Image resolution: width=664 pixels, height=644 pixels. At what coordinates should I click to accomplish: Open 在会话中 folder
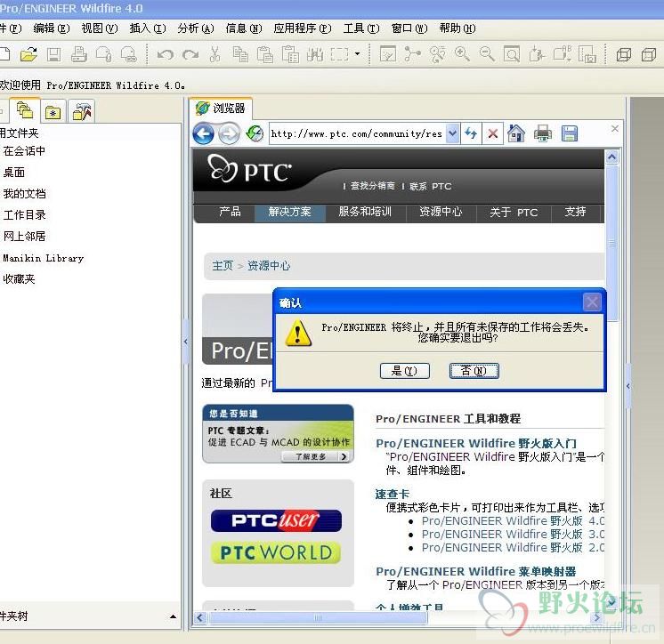24,151
